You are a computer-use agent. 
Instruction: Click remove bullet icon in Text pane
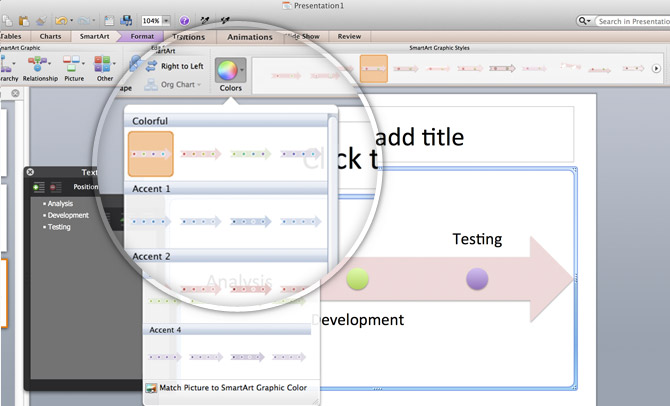click(56, 187)
